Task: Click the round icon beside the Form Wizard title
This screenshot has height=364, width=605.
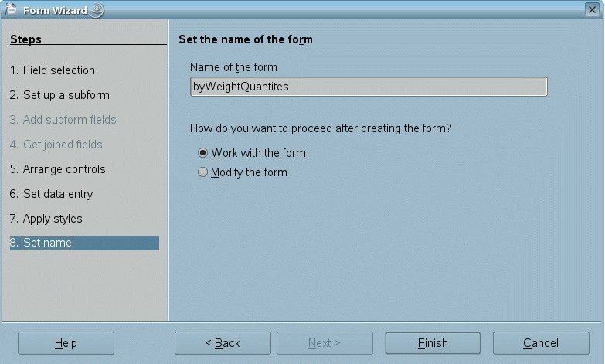Action: (x=97, y=10)
